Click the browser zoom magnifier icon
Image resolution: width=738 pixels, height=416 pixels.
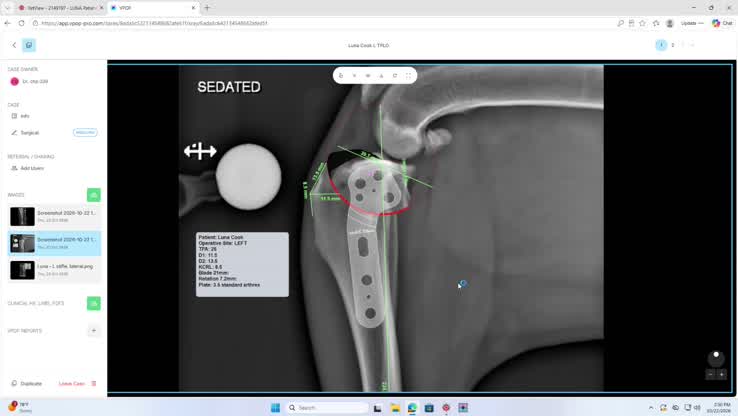tap(620, 23)
